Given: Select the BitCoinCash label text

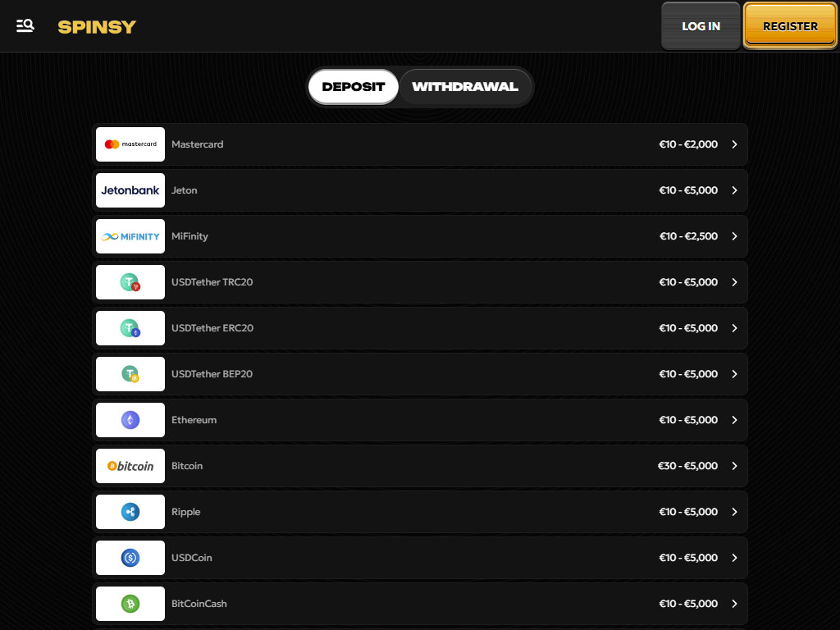Looking at the screenshot, I should pyautogui.click(x=199, y=604).
